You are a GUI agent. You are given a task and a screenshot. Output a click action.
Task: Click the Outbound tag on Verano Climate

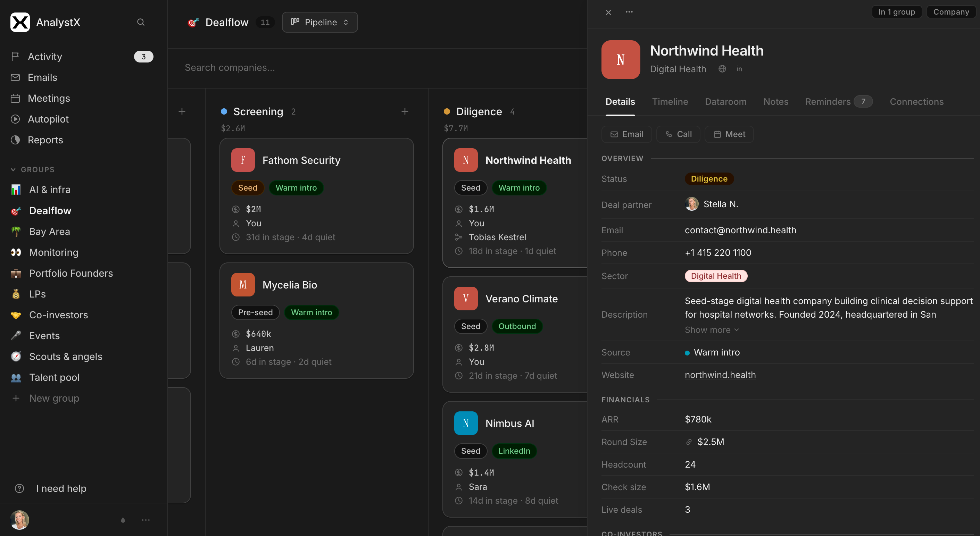coord(517,326)
